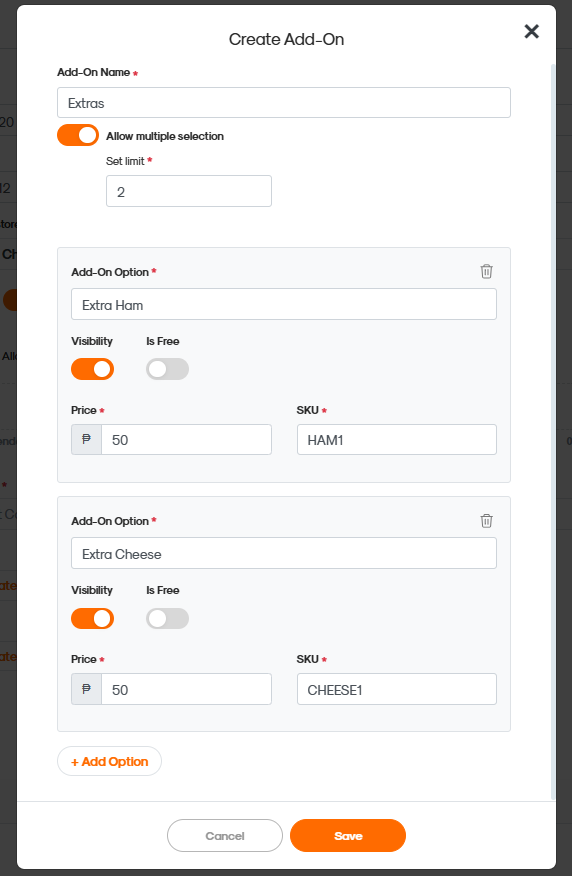Click the Add Option button
This screenshot has width=572, height=876.
[x=109, y=761]
